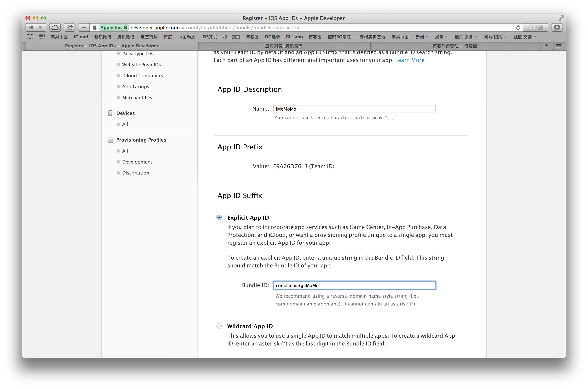Click the home/history cloud icon
588x389 pixels.
[56, 27]
